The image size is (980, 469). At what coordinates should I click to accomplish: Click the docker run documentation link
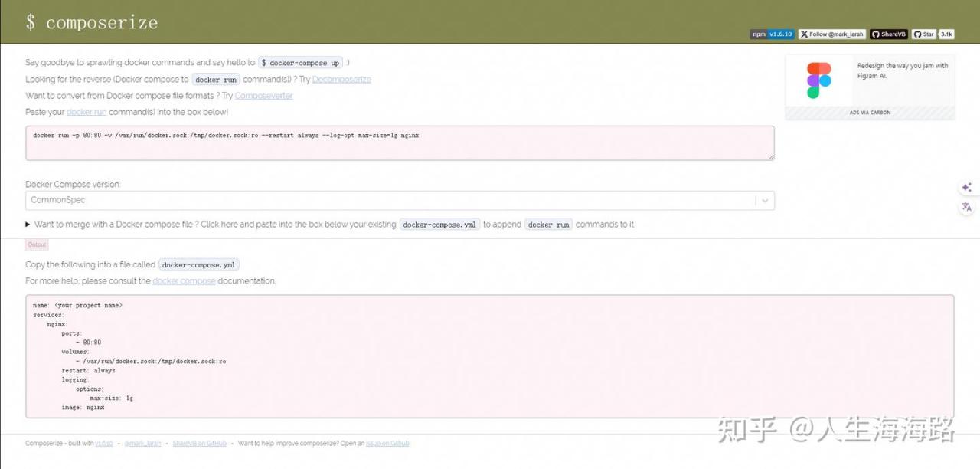[87, 113]
